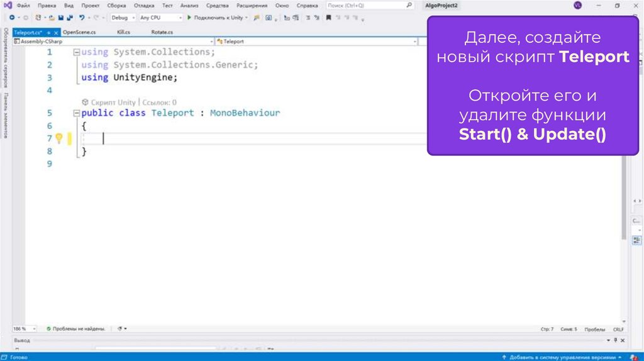Click the notifications icon in status bar
Screen dimensions: 644x361
click(634, 357)
